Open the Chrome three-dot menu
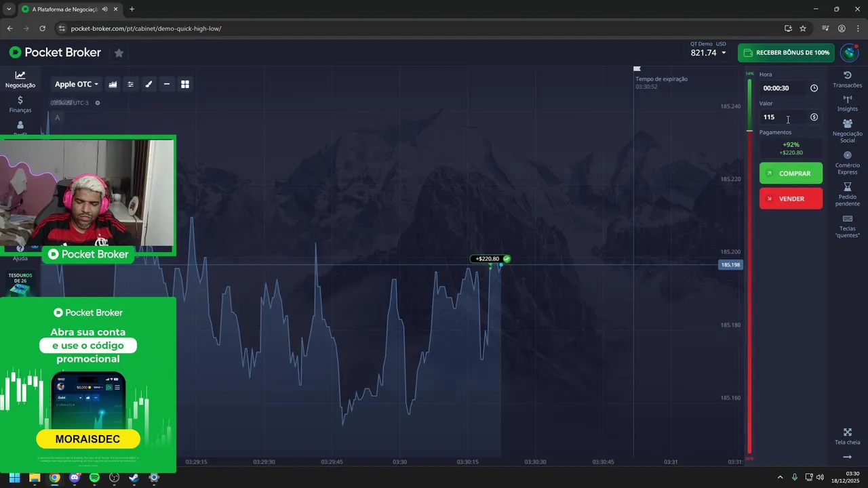Viewport: 868px width, 488px height. pos(859,28)
